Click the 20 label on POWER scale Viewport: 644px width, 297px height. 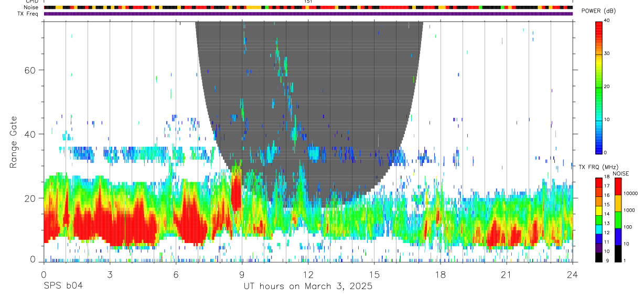click(x=607, y=86)
